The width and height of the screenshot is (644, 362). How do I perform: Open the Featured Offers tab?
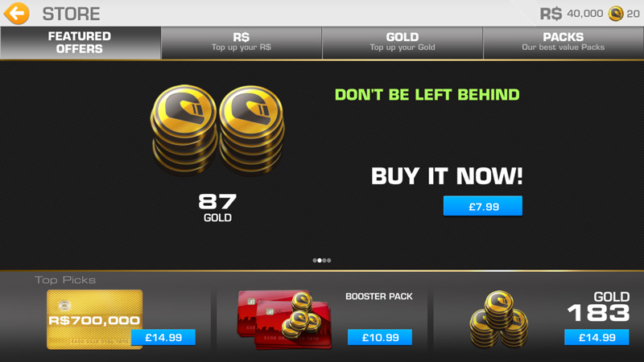[x=80, y=43]
